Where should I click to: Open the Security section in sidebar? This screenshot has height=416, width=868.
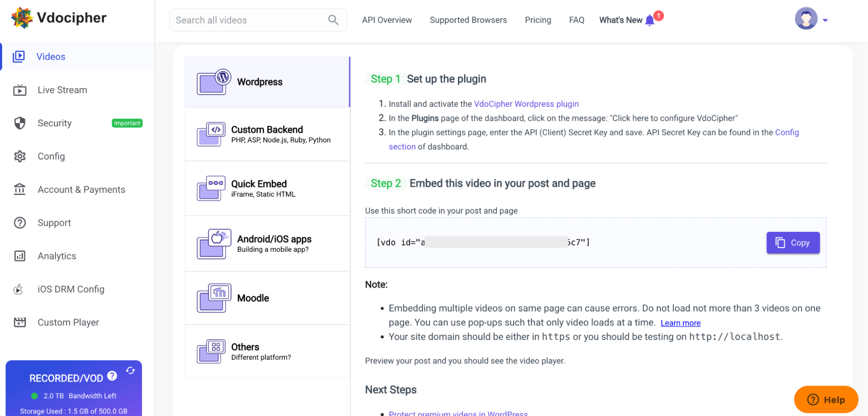54,123
